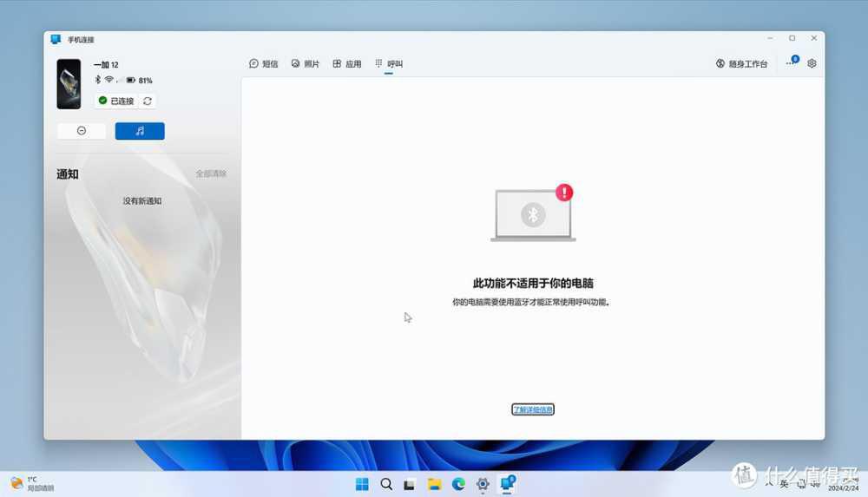Click the refresh connection icon
Viewport: 868px width, 497px height.
[148, 101]
